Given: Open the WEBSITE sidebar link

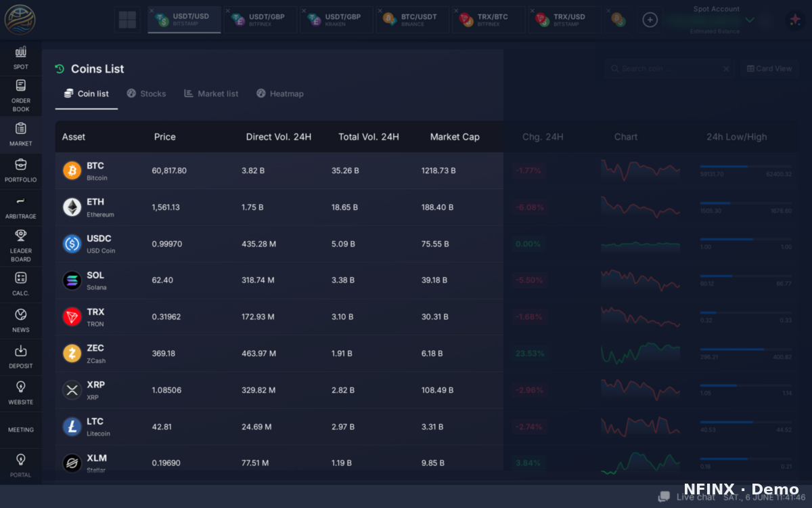Looking at the screenshot, I should pyautogui.click(x=21, y=393).
